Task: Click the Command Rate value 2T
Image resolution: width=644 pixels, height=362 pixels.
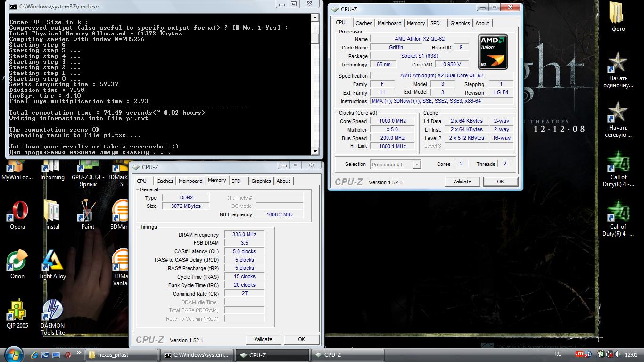Action: [x=244, y=293]
